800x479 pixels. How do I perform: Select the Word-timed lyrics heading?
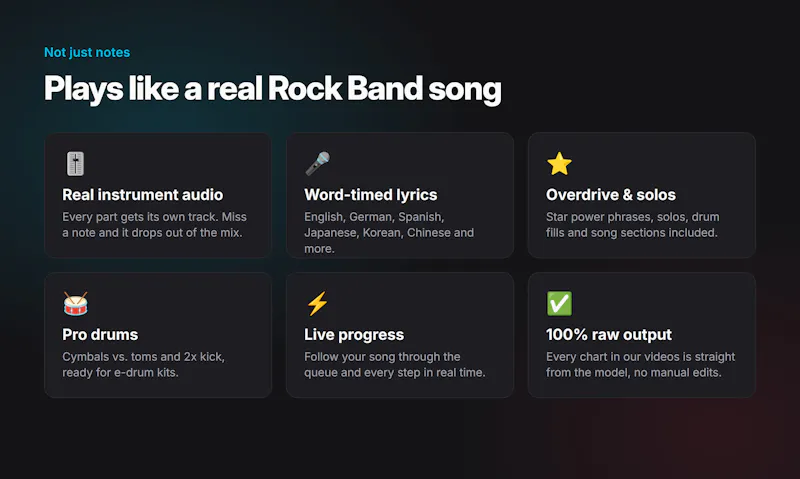point(370,195)
